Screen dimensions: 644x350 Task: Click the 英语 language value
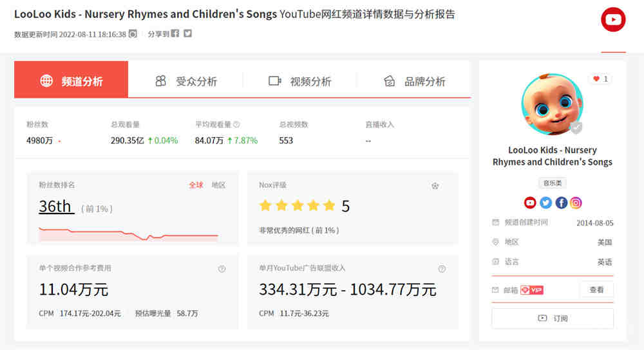click(605, 262)
